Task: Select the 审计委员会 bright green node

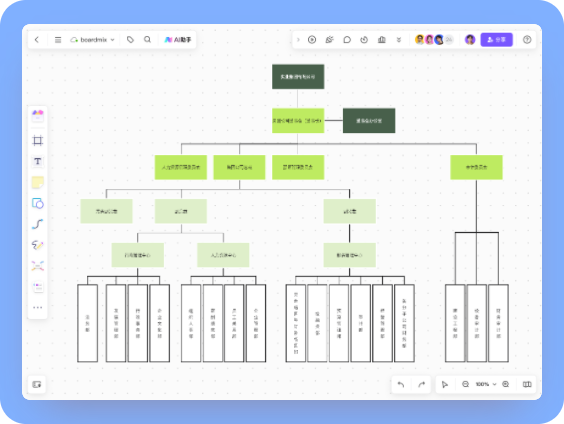Action: (476, 167)
